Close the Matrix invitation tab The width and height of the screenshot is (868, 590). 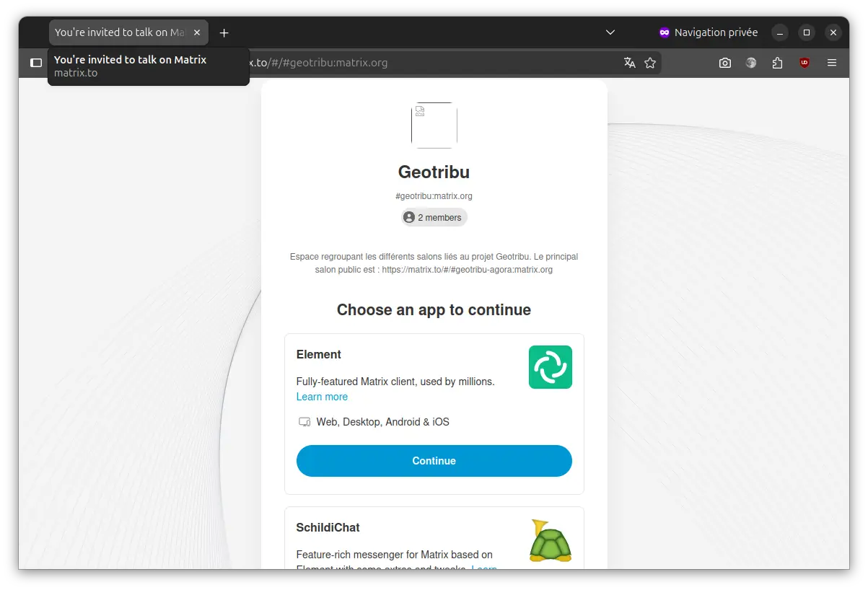[197, 32]
